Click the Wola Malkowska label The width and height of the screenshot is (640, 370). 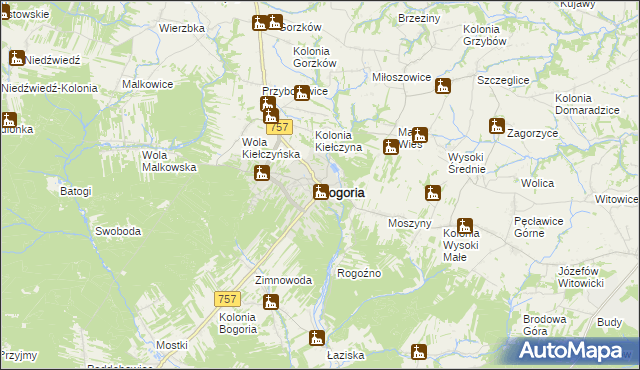point(169,161)
